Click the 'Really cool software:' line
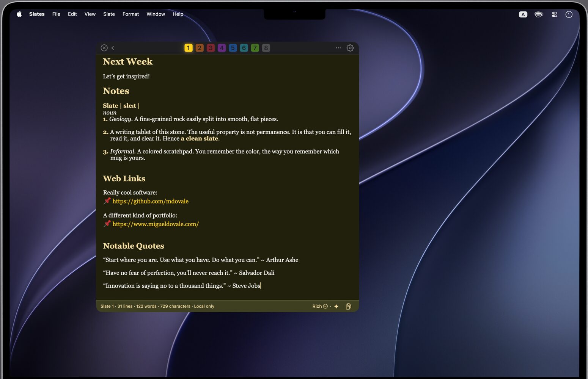Viewport: 588px width, 379px height. [130, 193]
